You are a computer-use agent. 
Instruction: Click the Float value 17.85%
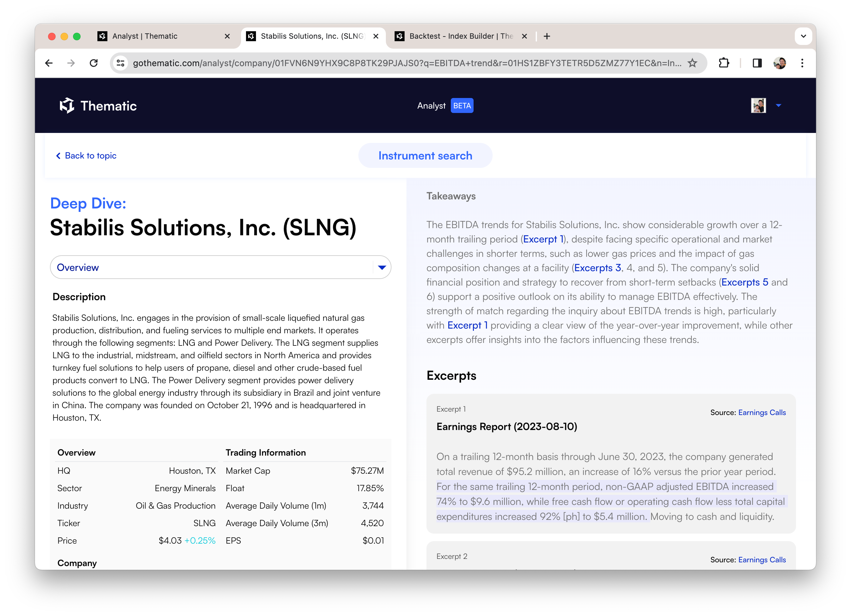click(370, 488)
